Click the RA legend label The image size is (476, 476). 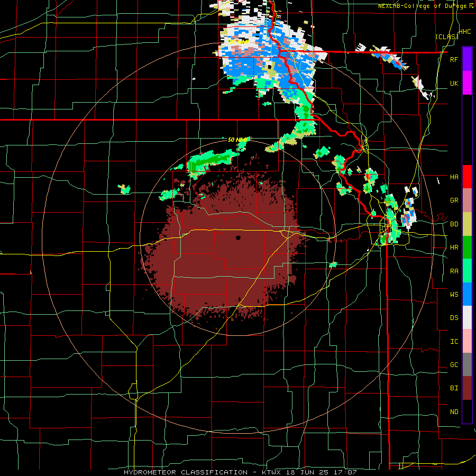pyautogui.click(x=454, y=271)
